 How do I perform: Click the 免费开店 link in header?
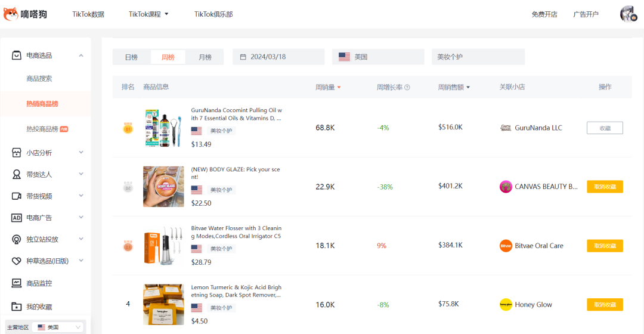point(544,14)
